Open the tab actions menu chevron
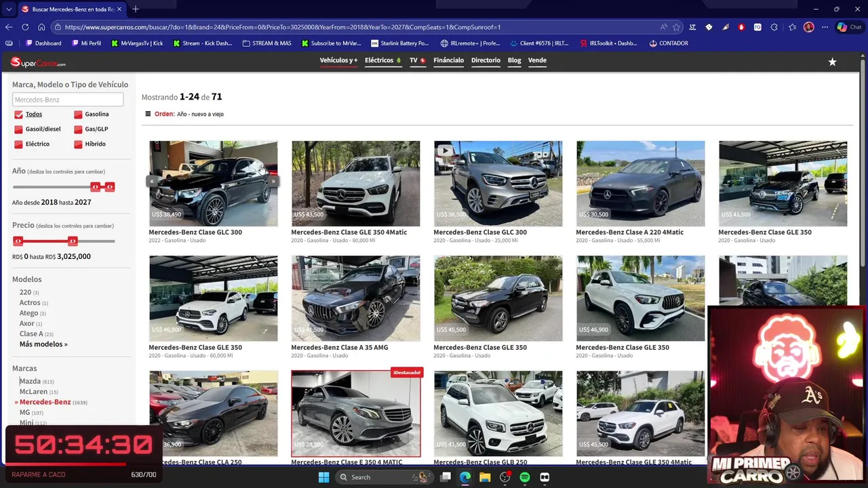 tap(8, 9)
